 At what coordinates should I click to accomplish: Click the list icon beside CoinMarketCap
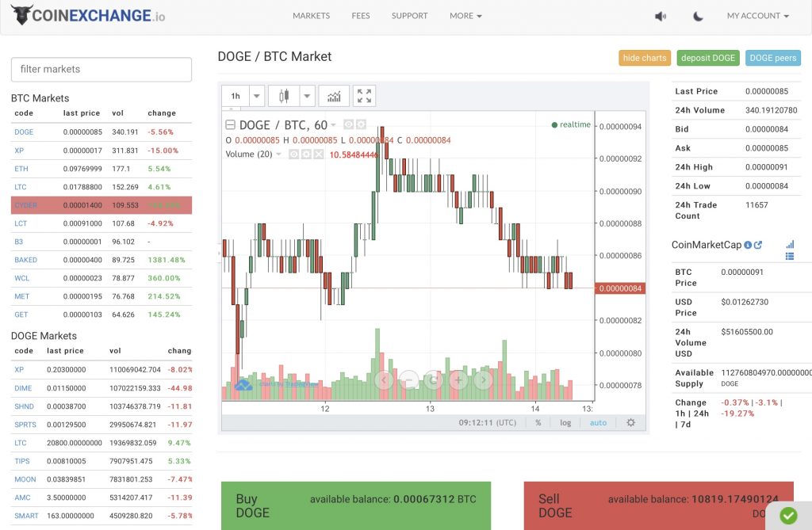coord(790,256)
